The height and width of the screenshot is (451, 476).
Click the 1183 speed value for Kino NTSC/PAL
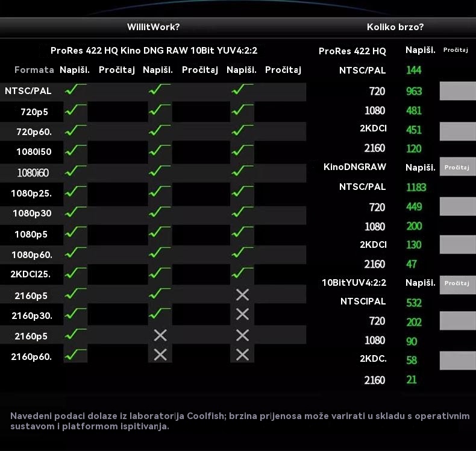click(x=416, y=187)
